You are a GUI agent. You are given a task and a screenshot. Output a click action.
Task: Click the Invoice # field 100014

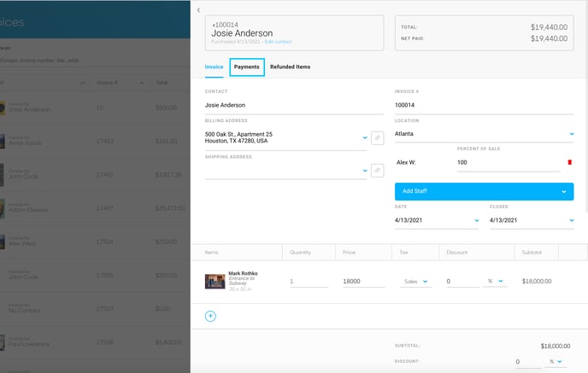point(484,105)
